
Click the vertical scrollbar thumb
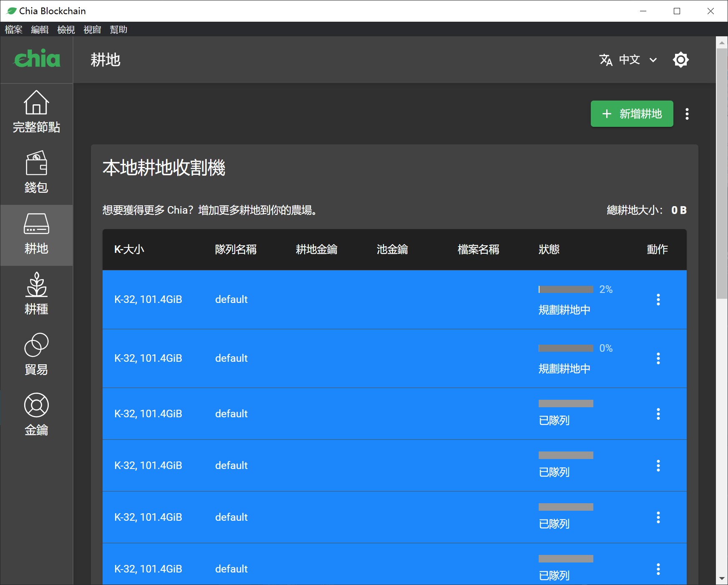click(722, 174)
